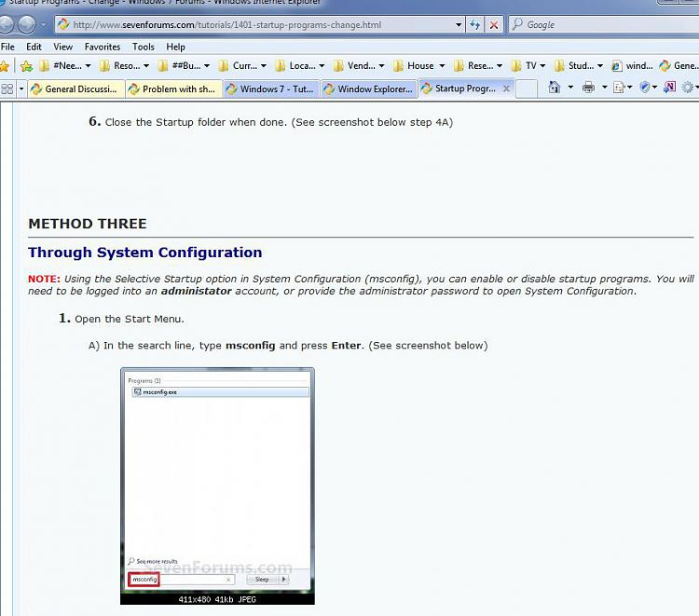Open the Stud... favorites folder

[579, 66]
